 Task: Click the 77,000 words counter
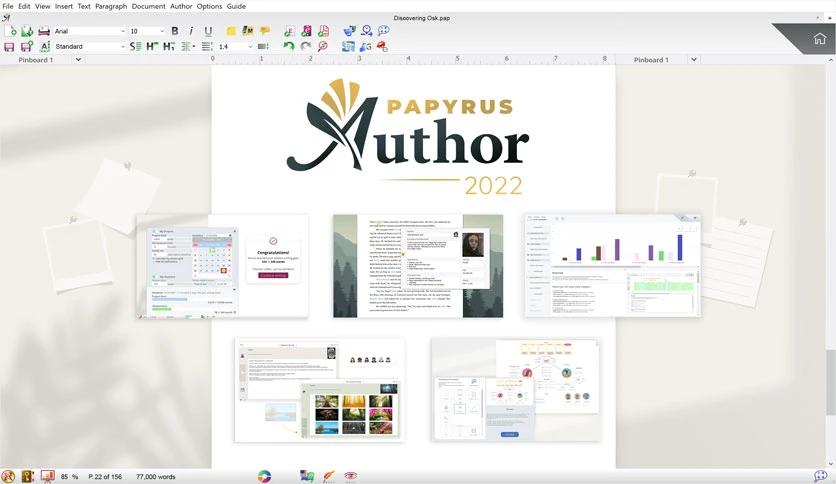point(156,477)
